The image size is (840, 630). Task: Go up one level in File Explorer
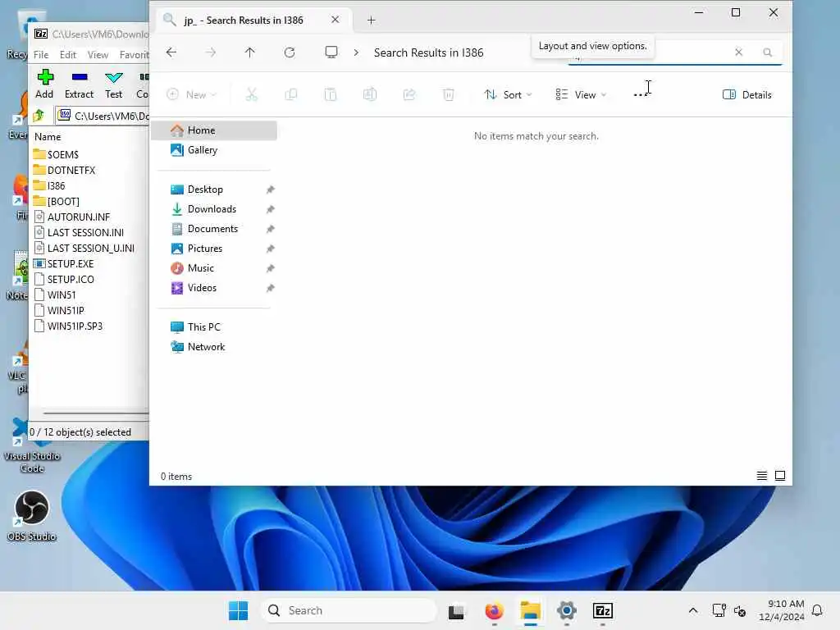[249, 52]
